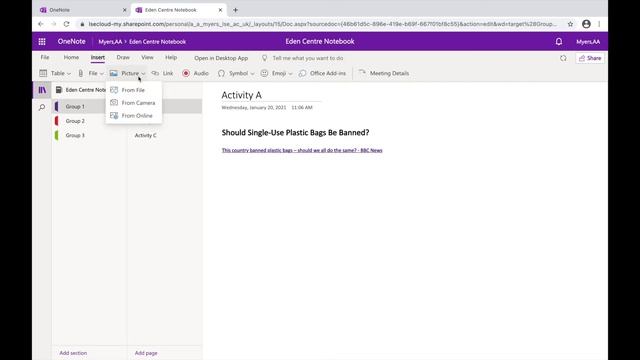
Task: Open a new browser tab
Action: tap(236, 10)
